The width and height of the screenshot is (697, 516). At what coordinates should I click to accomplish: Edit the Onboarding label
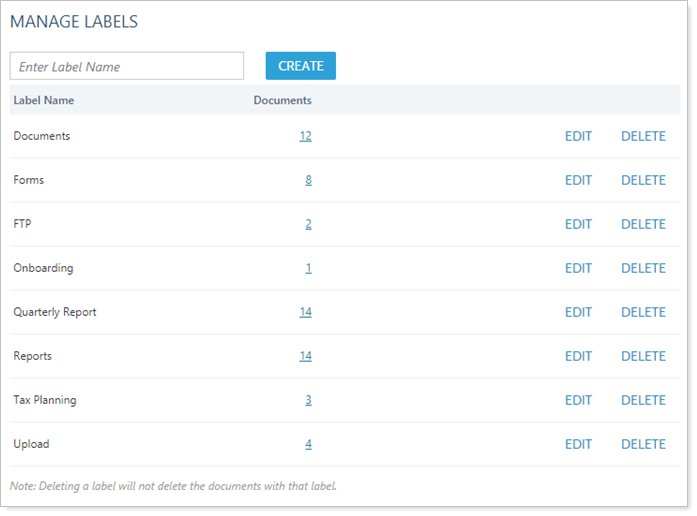click(x=578, y=268)
